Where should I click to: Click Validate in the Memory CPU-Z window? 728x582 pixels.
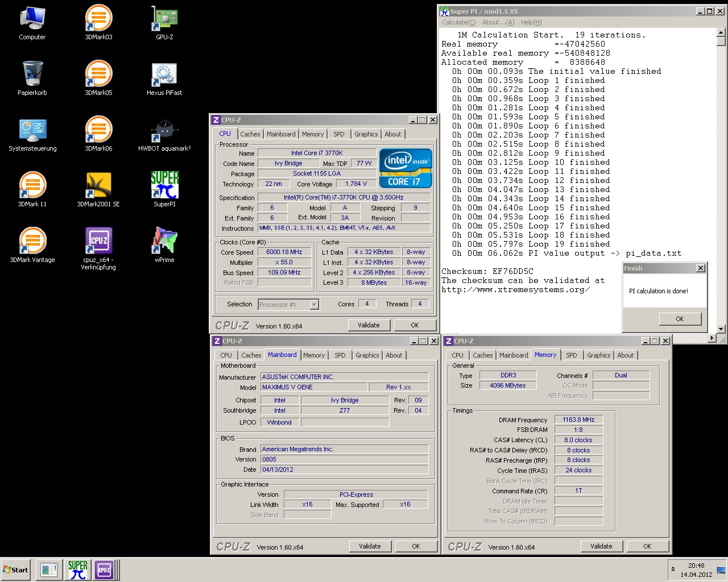(601, 546)
